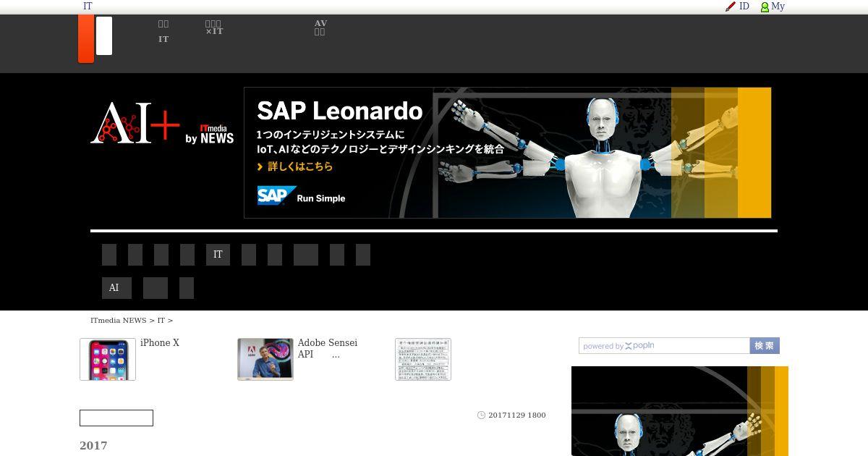Open the Adobe Sensei API article link

point(328,349)
